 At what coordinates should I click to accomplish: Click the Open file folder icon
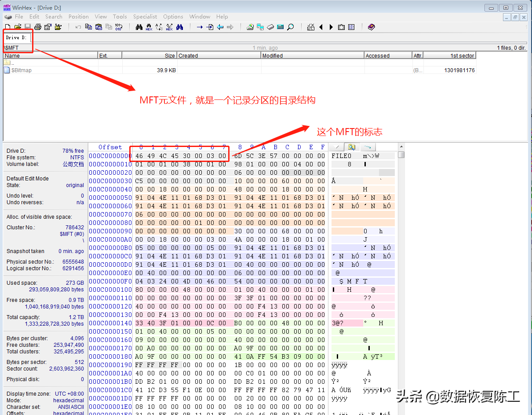pos(18,27)
